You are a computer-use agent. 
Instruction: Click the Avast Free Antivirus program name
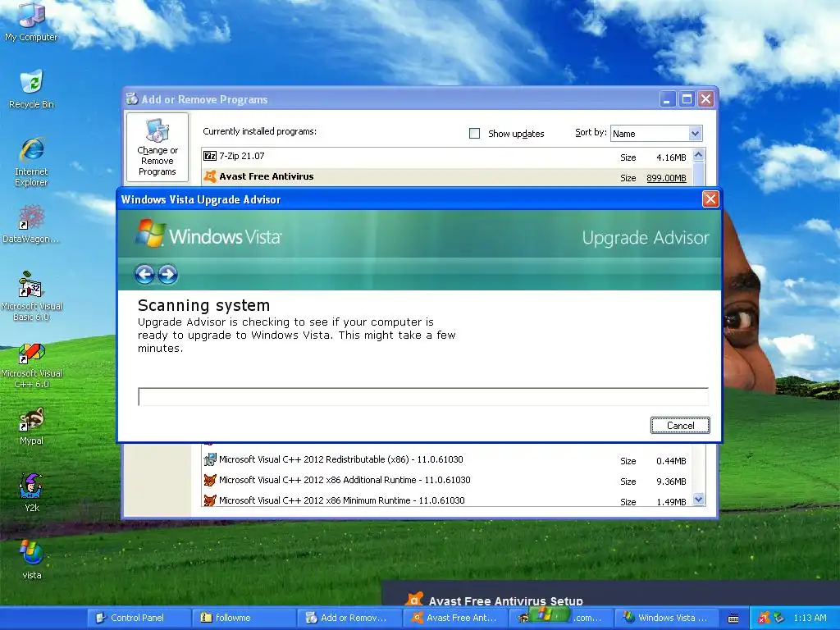click(x=267, y=176)
